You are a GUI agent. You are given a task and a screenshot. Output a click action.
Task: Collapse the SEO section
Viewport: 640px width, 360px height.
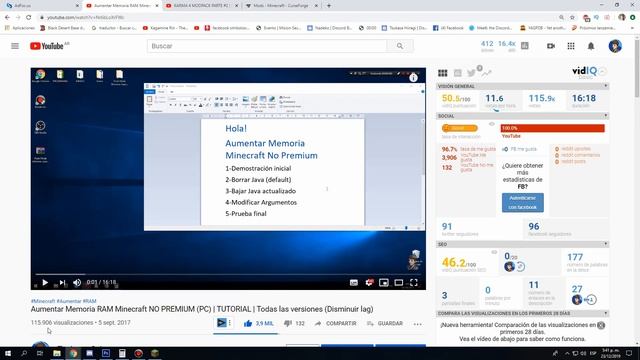[605, 244]
